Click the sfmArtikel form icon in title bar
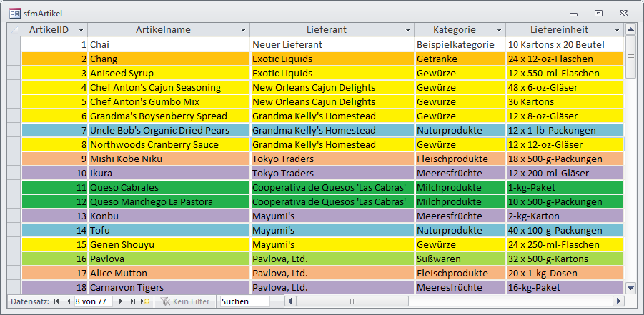The width and height of the screenshot is (644, 315). point(15,13)
